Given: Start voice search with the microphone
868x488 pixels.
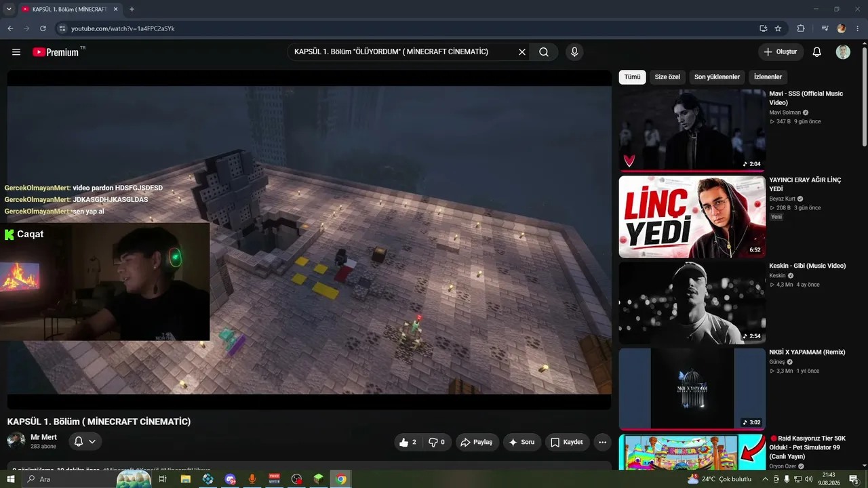Looking at the screenshot, I should pos(574,52).
